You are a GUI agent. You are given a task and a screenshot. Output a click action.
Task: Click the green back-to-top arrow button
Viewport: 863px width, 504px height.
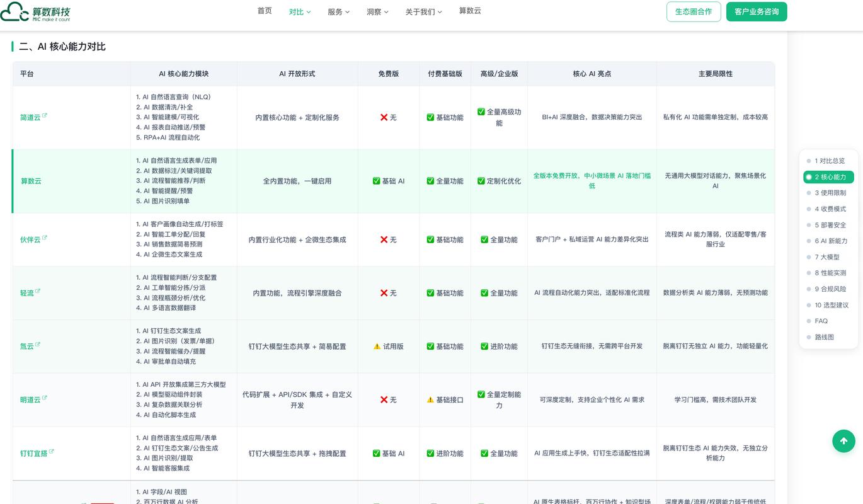pyautogui.click(x=844, y=441)
